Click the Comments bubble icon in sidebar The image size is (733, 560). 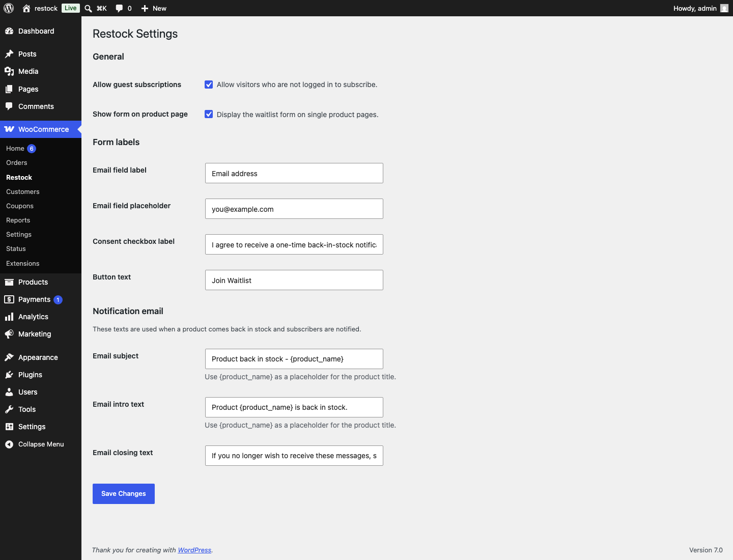pyautogui.click(x=9, y=106)
